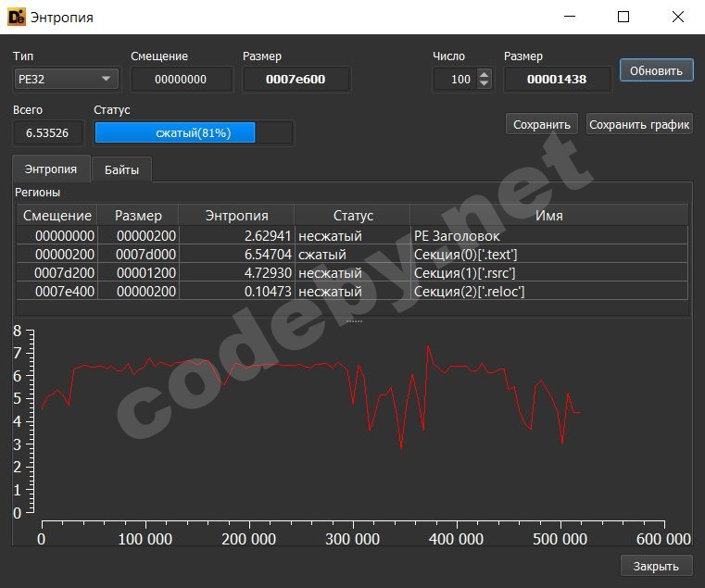
Task: Increase the Число spinner value
Action: click(x=484, y=75)
